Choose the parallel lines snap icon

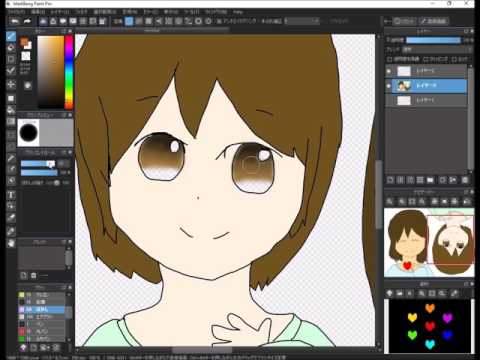point(139,21)
